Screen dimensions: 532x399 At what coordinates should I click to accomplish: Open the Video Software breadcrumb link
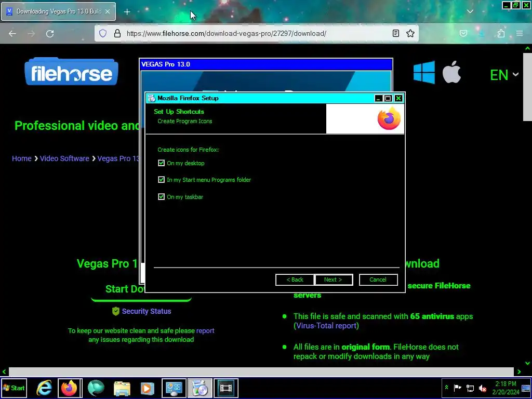coord(64,158)
